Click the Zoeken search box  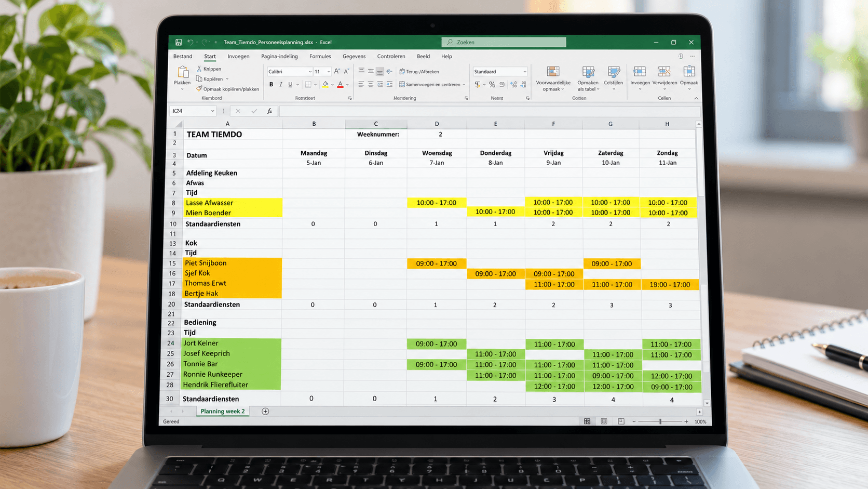(504, 42)
